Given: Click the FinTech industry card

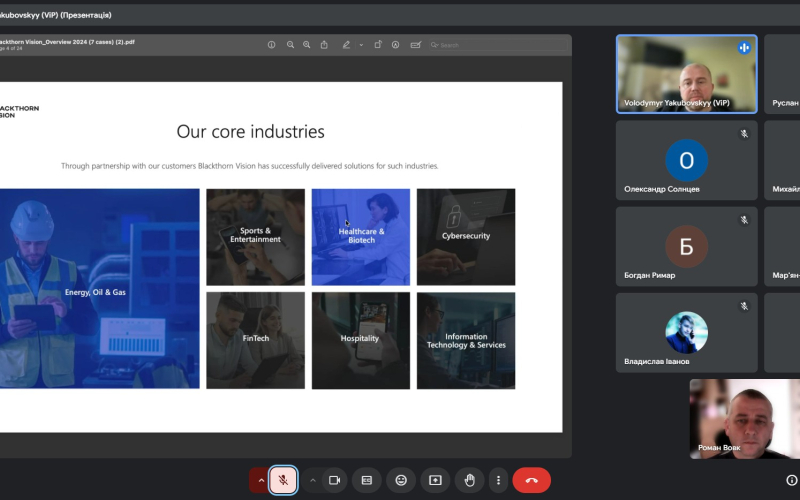Looking at the screenshot, I should [255, 340].
